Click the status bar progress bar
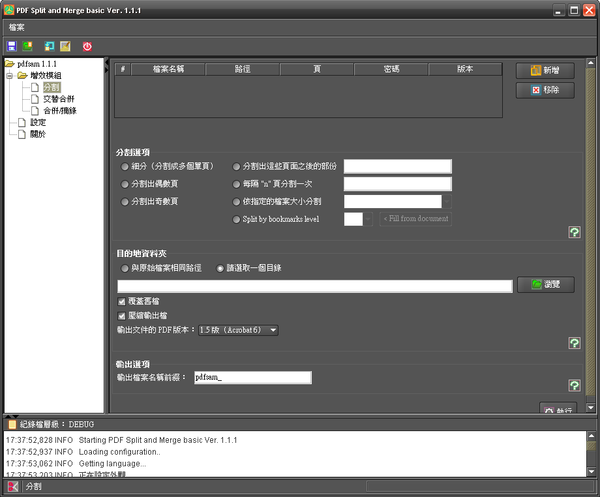Screen dimensions: 600x497 [480, 486]
